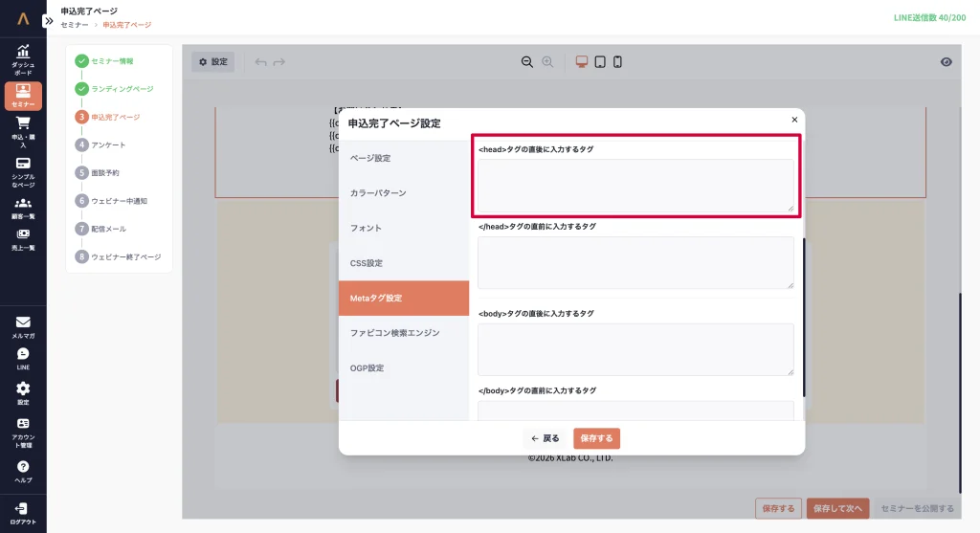980x533 pixels.
Task: Close the 申込完了ページ設定 dialog
Action: point(794,120)
